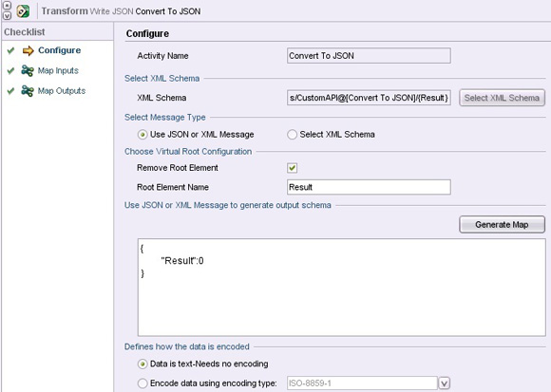Click the Generate Map button
551x392 pixels.
502,225
